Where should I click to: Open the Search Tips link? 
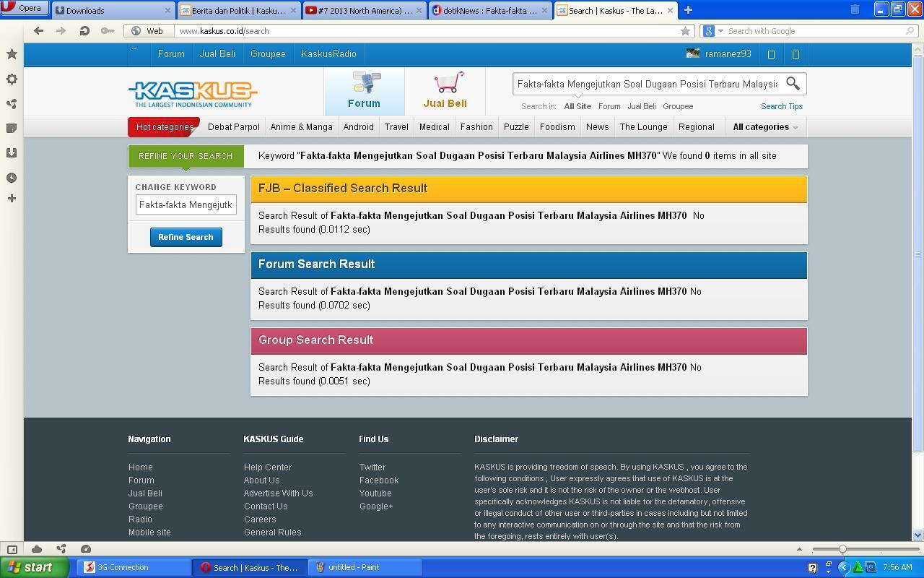pos(782,106)
